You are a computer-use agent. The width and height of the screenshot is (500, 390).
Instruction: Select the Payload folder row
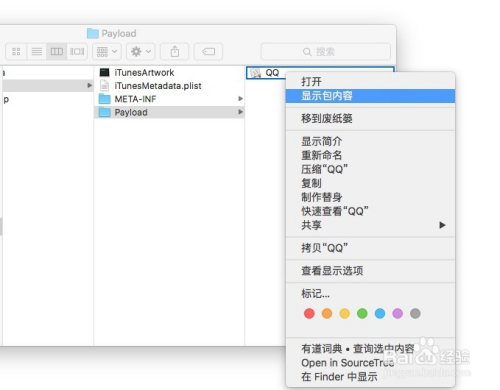point(169,112)
